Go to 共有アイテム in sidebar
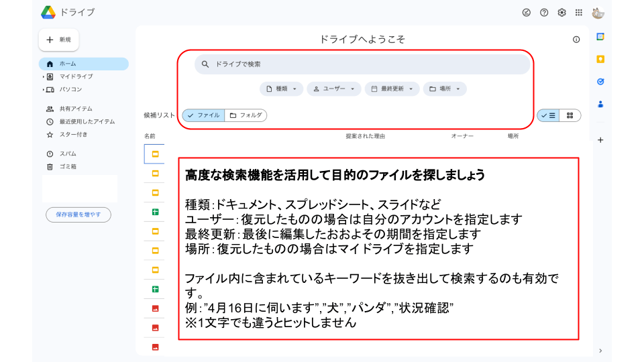 coord(75,109)
